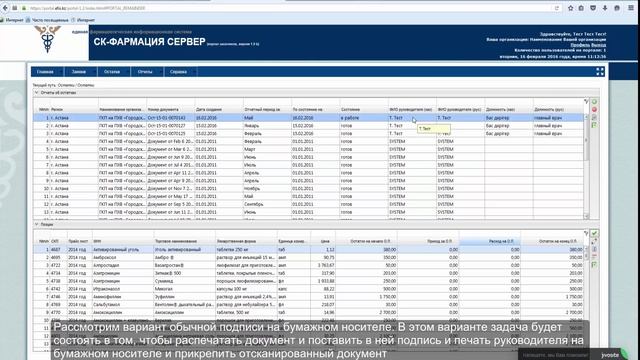This screenshot has height=360, width=640.
Task: Open the filter funnel above reports table
Action: click(x=586, y=101)
